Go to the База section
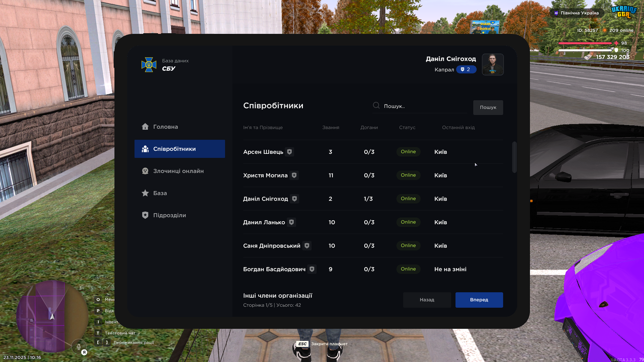The height and width of the screenshot is (362, 644). pyautogui.click(x=180, y=193)
